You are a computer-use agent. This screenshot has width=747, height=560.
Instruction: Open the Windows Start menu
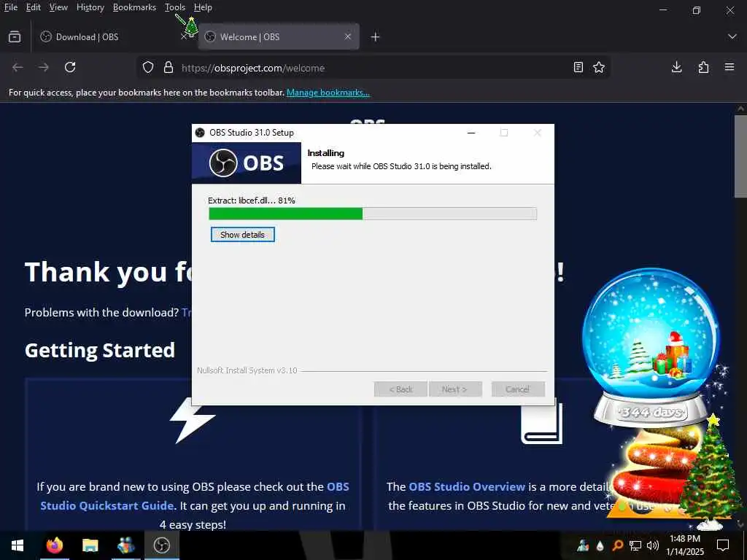coord(18,545)
